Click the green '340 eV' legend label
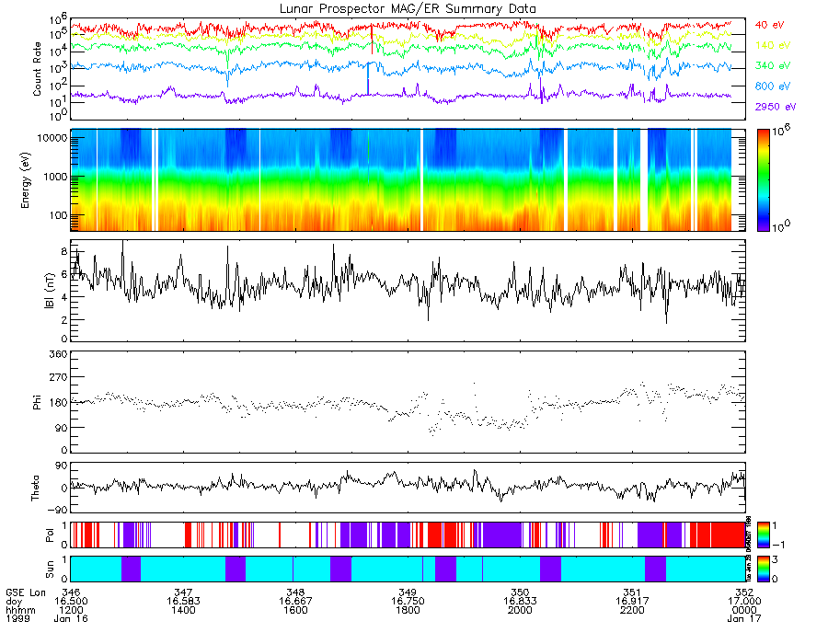This screenshot has height=644, width=828. tap(773, 65)
